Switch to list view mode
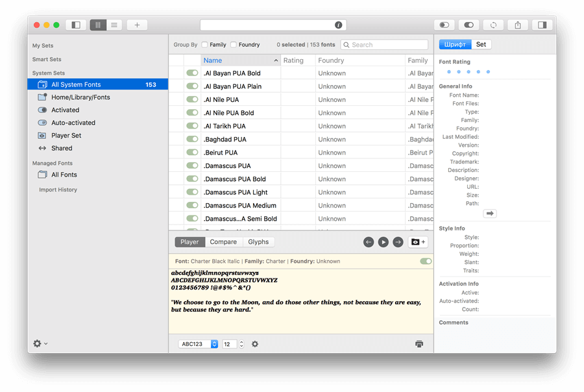 tap(114, 25)
